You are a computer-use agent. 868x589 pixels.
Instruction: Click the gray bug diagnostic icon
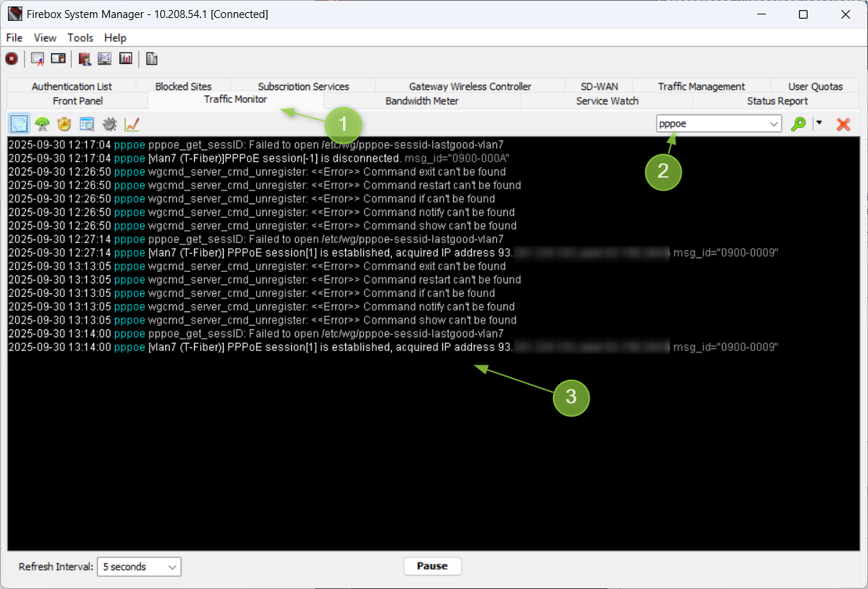[x=109, y=124]
